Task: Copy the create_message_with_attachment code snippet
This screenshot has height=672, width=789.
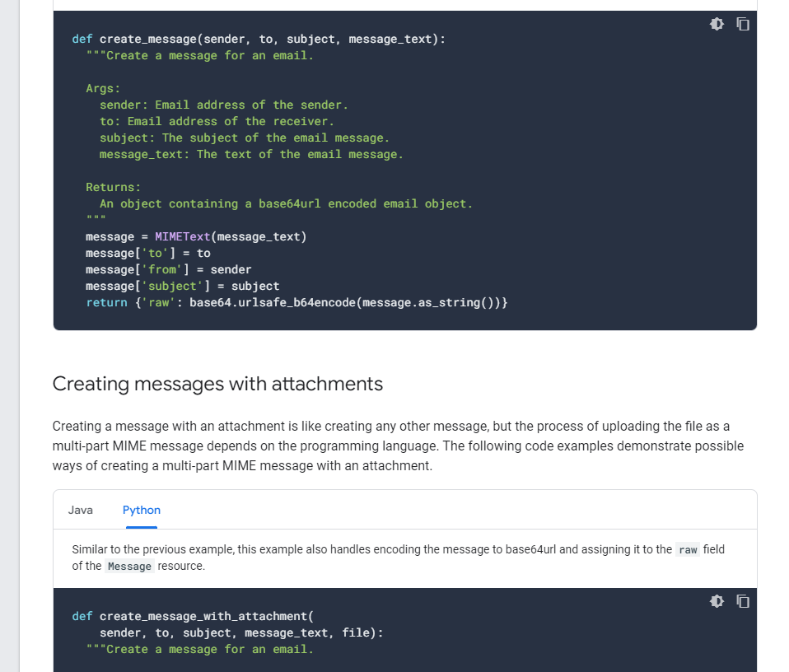Action: pyautogui.click(x=743, y=601)
